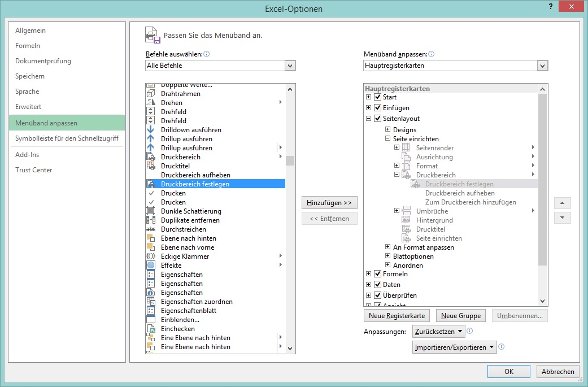Click the Ebene nach hinten icon
The height and width of the screenshot is (387, 588).
pos(151,238)
